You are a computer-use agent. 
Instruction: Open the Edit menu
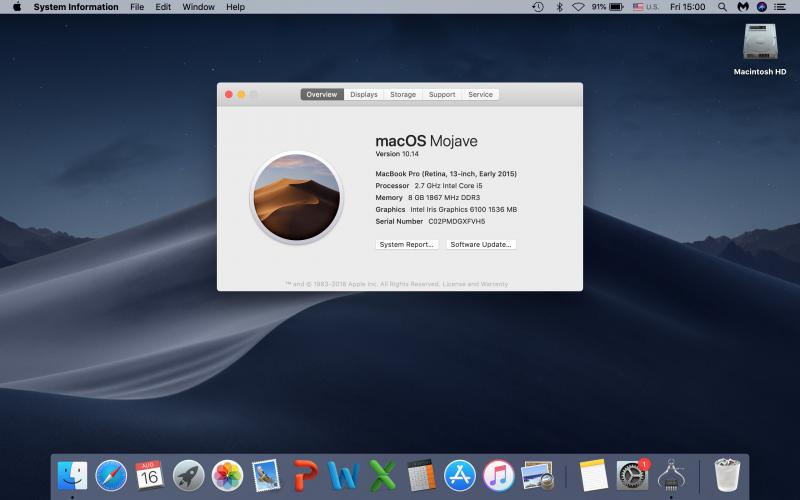163,7
